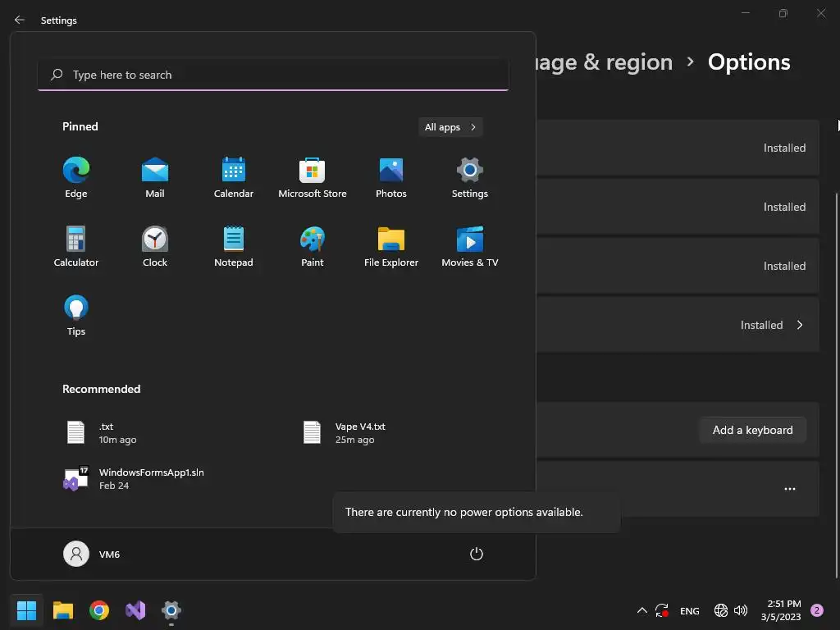
Task: Open Notepad from pinned apps
Action: coord(234,246)
